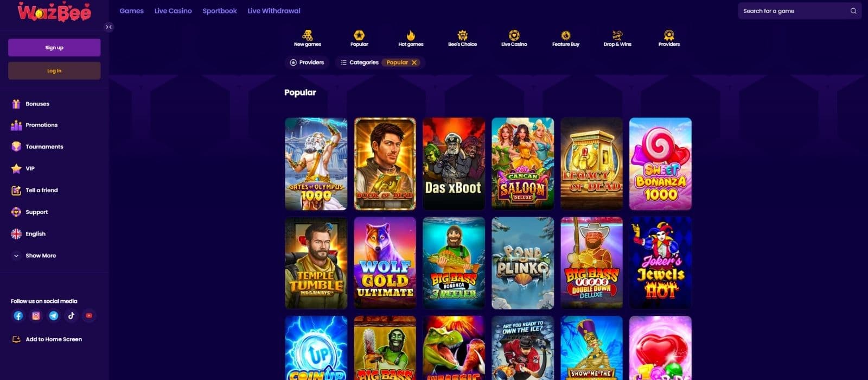868x380 pixels.
Task: Select the Feature Buy category icon
Action: (566, 35)
